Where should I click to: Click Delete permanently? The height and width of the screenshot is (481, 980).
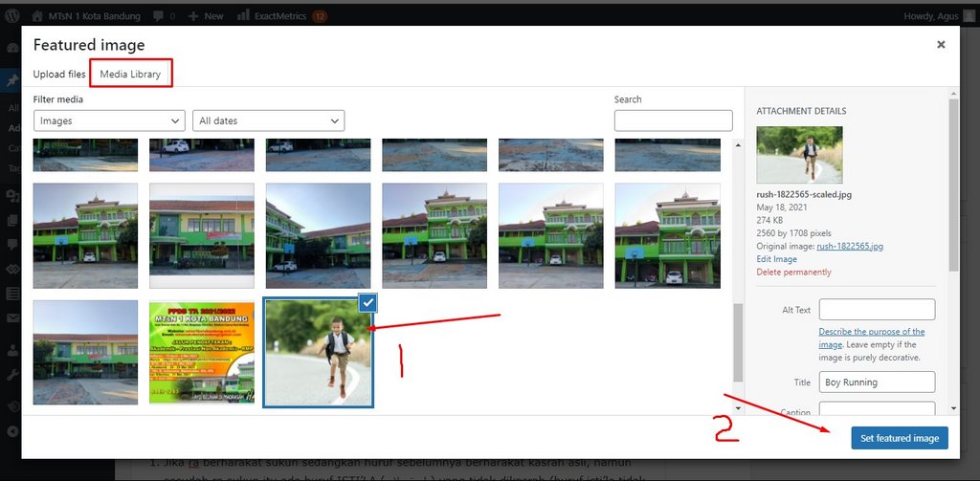(793, 272)
